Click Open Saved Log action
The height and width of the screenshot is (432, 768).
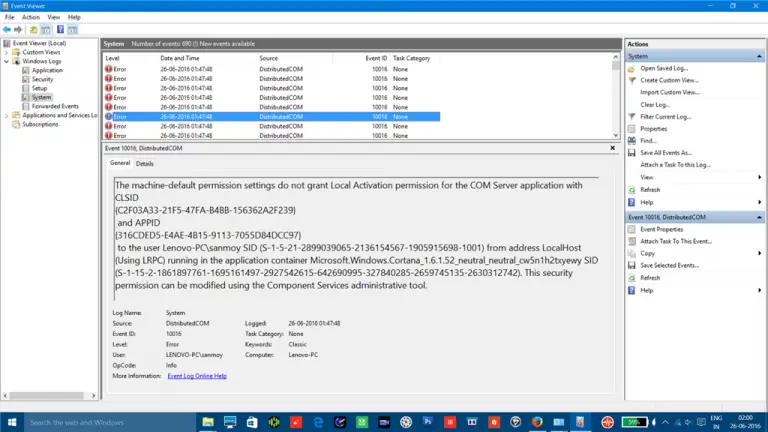[x=664, y=69]
